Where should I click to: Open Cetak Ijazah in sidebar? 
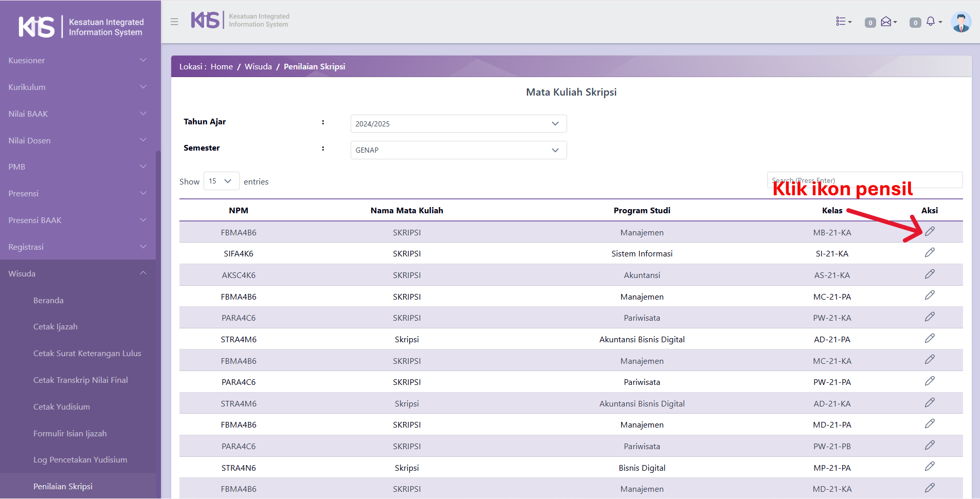[56, 327]
